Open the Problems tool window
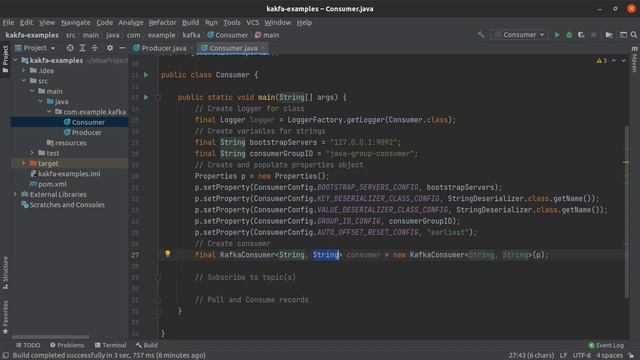This screenshot has height=360, width=640. tap(67, 345)
